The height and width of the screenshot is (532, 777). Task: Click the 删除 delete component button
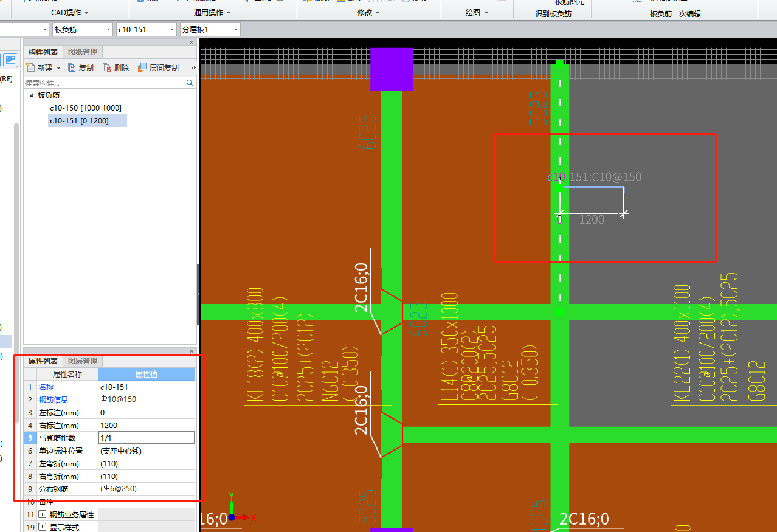116,67
